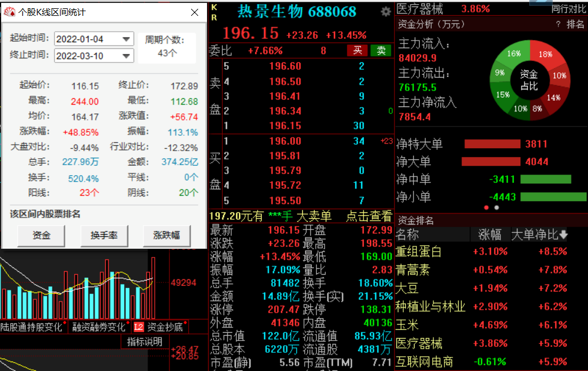Image resolution: width=588 pixels, height=371 pixels.
Task: Open 排名 next to the help icon
Action: (x=575, y=25)
